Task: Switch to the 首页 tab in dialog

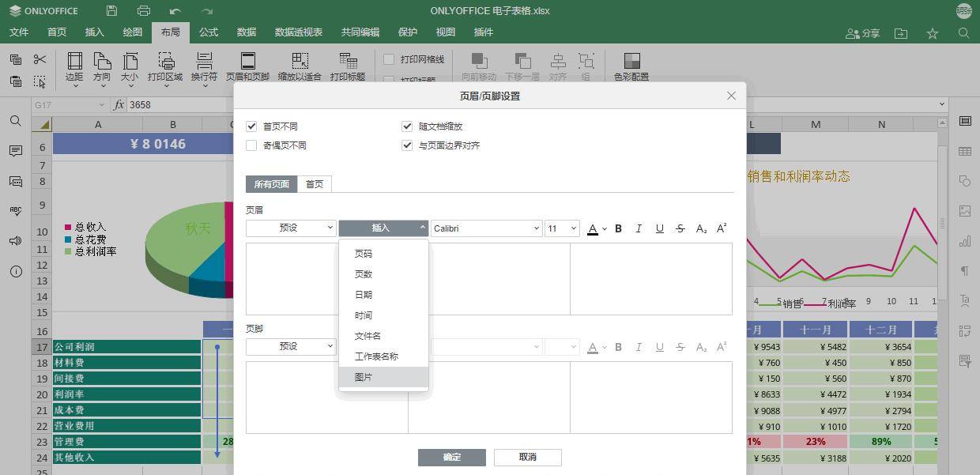Action: pos(314,183)
